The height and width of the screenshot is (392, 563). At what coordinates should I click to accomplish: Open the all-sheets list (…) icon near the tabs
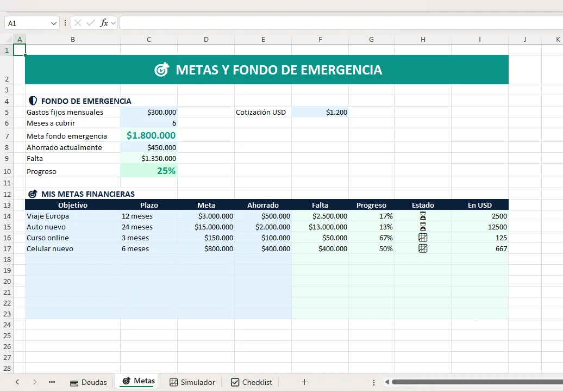pos(52,382)
